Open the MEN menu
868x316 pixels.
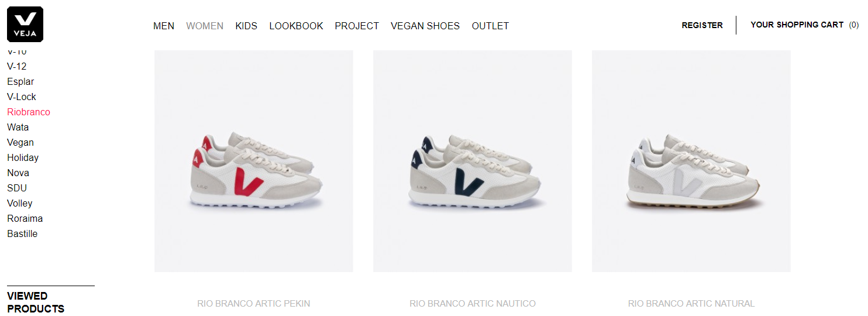click(164, 26)
